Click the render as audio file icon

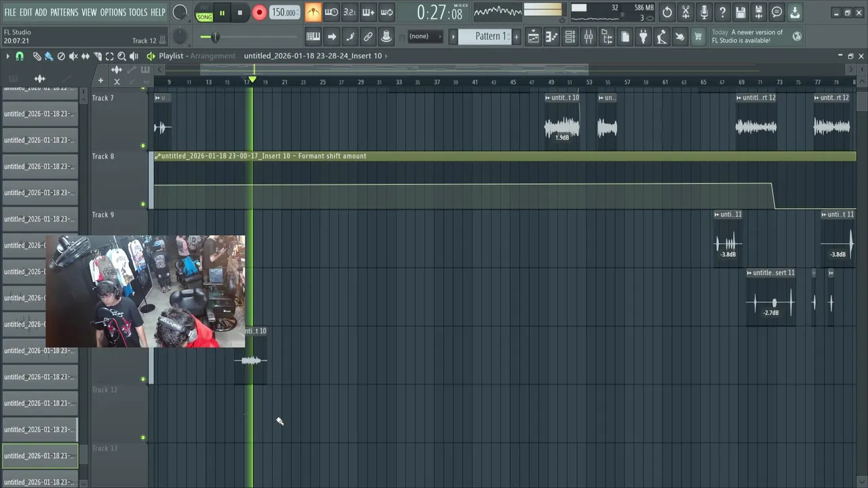click(x=759, y=12)
